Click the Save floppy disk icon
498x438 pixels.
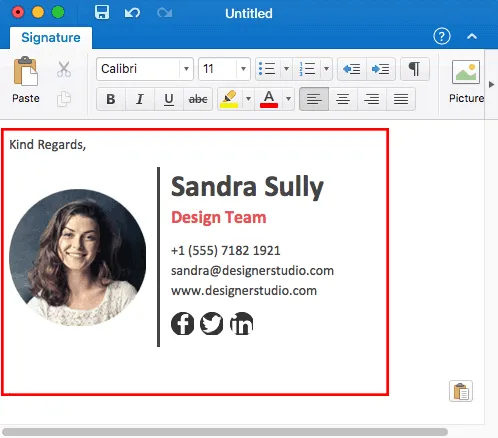102,13
